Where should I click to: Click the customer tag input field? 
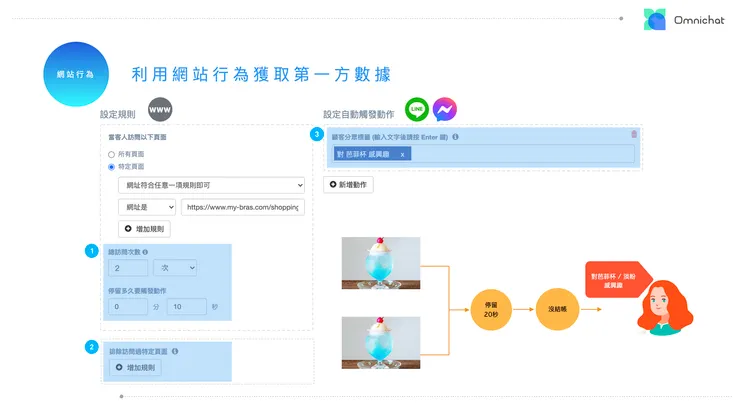pos(484,154)
